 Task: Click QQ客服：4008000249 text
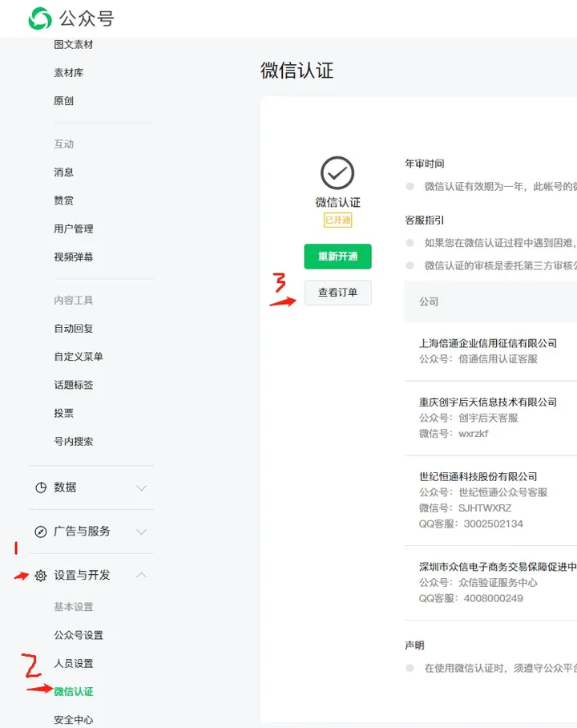pyautogui.click(x=470, y=598)
